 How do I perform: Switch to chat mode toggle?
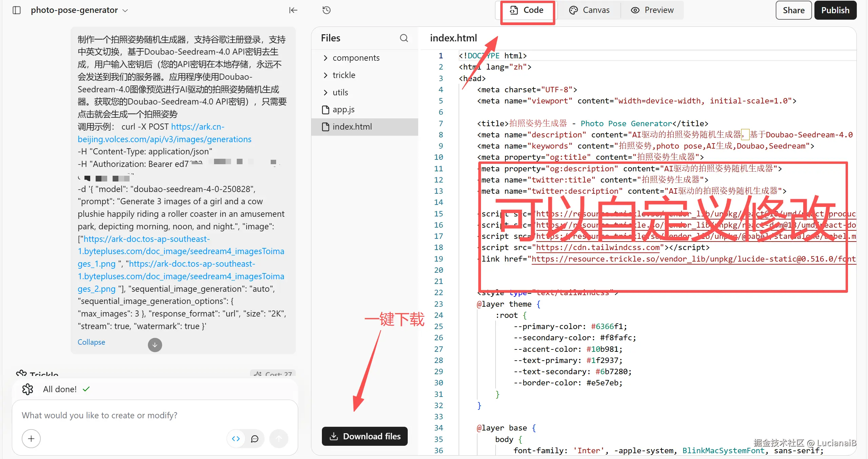[x=254, y=439]
